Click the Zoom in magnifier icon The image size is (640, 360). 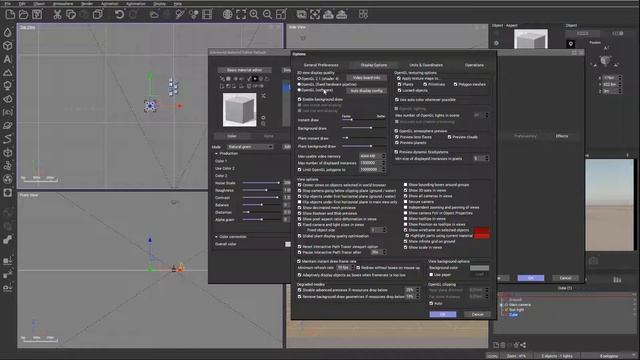254,15
